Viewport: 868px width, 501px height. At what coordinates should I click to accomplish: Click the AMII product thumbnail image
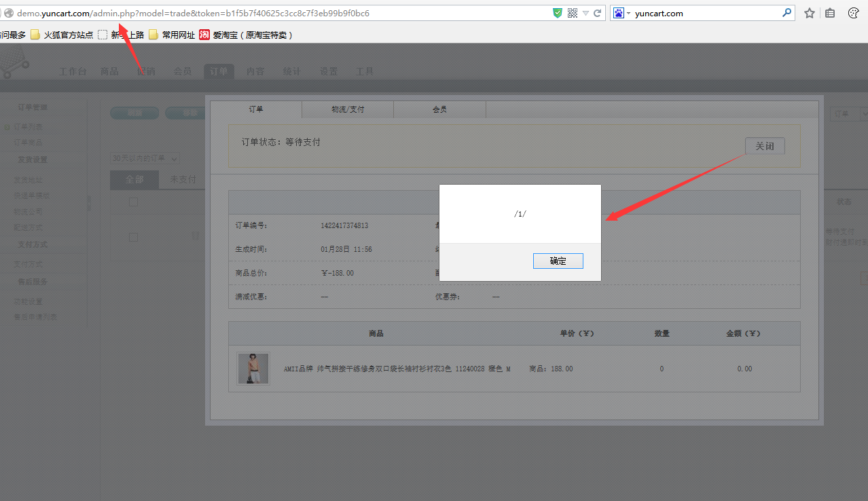click(x=253, y=369)
